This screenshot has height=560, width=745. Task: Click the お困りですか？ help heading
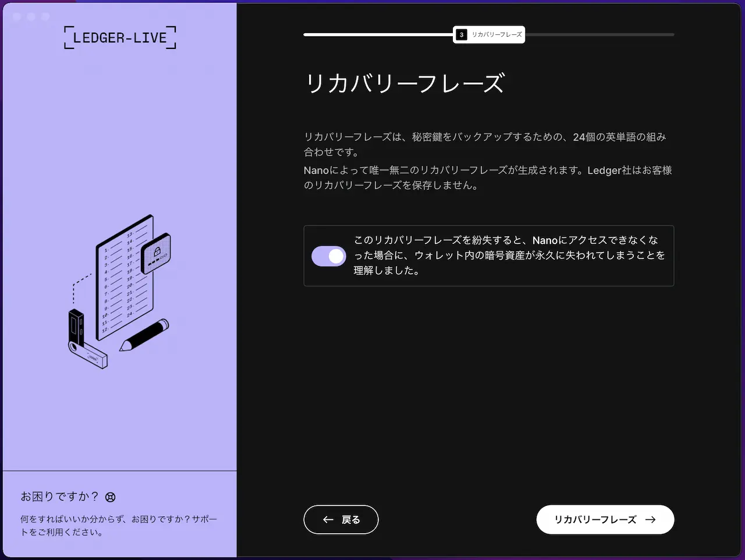pos(59,497)
